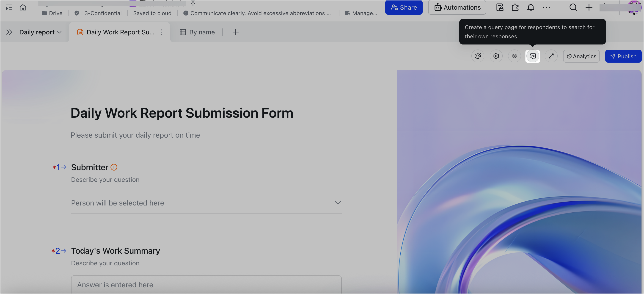Screen dimensions: 644x294
Task: Open the Manage... option in the header
Action: (361, 13)
